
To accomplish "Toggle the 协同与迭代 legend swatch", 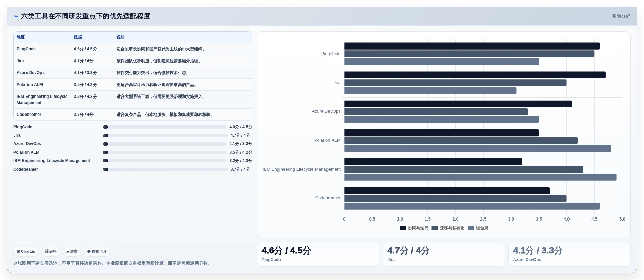I will 403,228.
